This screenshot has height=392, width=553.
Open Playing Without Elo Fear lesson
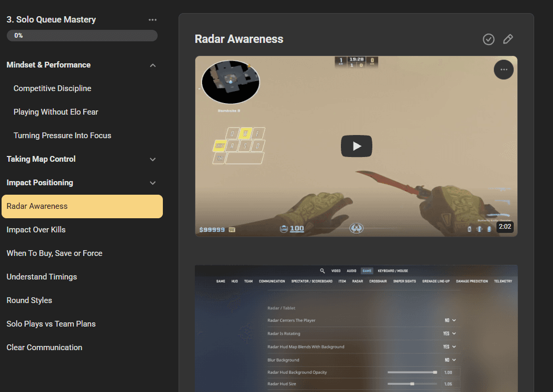[x=56, y=112]
